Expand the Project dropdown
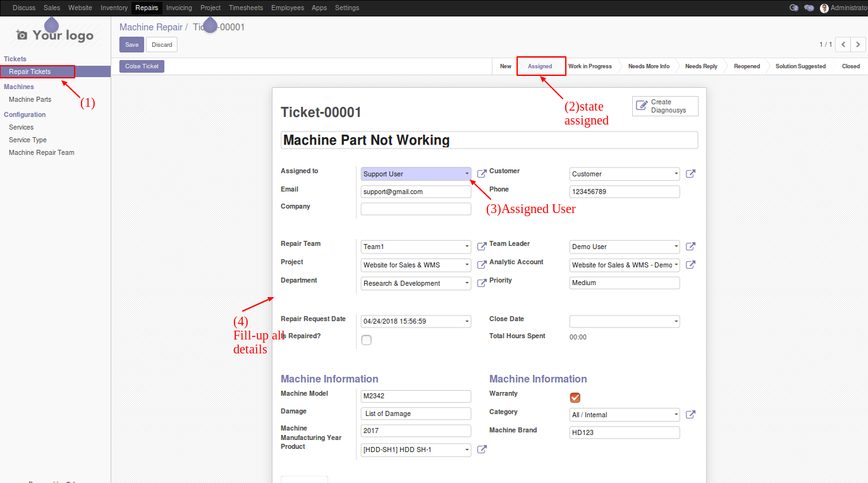The image size is (868, 483). point(467,265)
